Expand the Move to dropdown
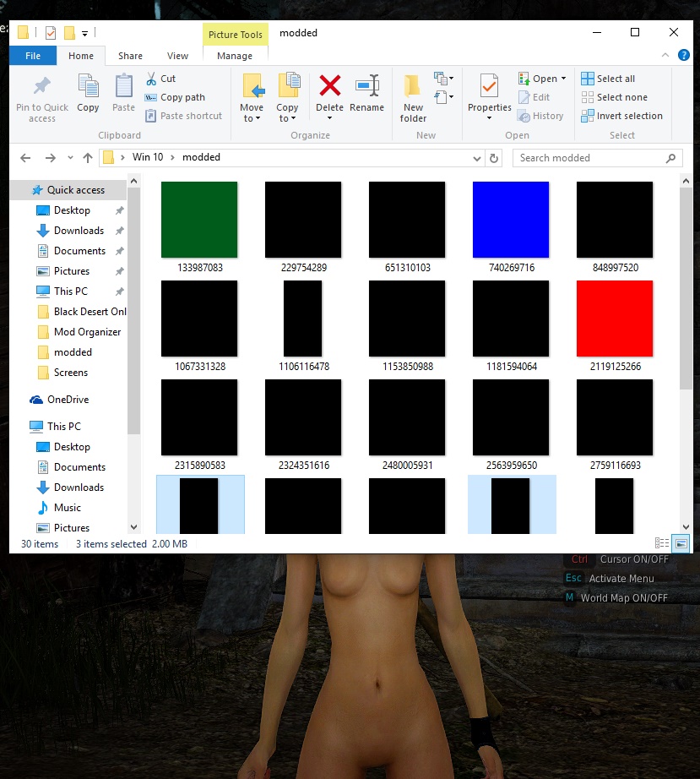The height and width of the screenshot is (779, 700). [x=252, y=118]
